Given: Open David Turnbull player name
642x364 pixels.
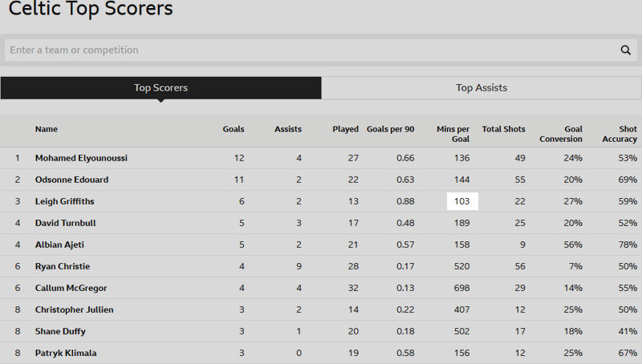Looking at the screenshot, I should [66, 224].
